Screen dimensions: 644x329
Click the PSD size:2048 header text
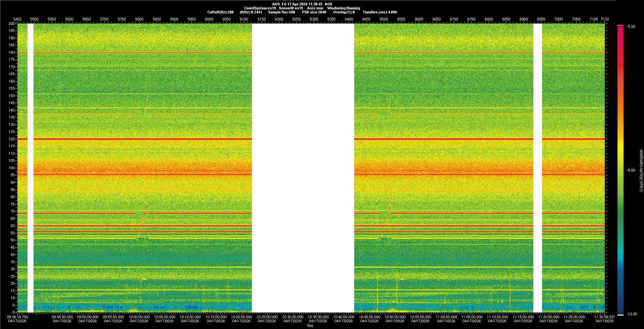pos(314,12)
